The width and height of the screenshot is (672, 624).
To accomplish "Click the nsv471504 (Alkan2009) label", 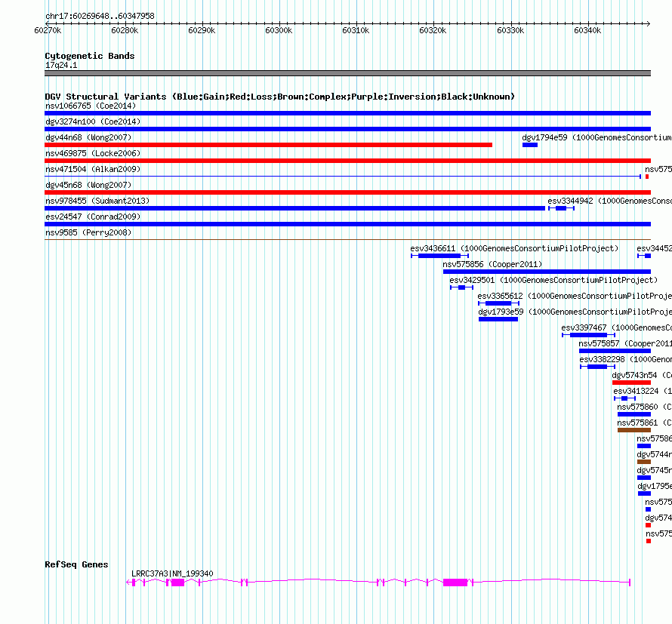I will 93,169.
